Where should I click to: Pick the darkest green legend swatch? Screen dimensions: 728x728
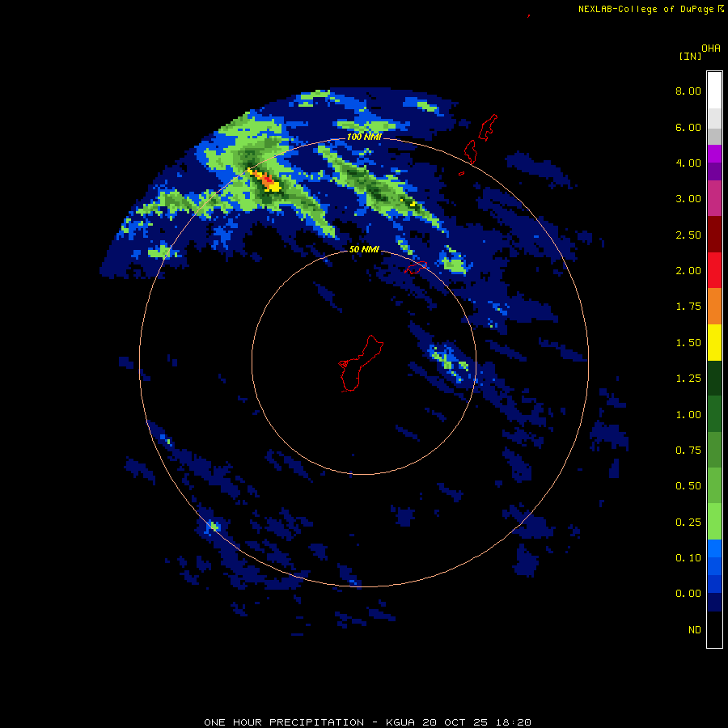(x=714, y=379)
